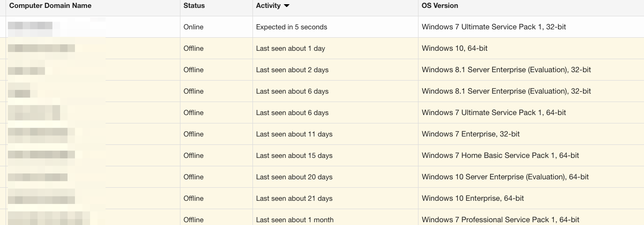
Task: Select the 'Last seen about 21 days' row
Action: tap(294, 198)
